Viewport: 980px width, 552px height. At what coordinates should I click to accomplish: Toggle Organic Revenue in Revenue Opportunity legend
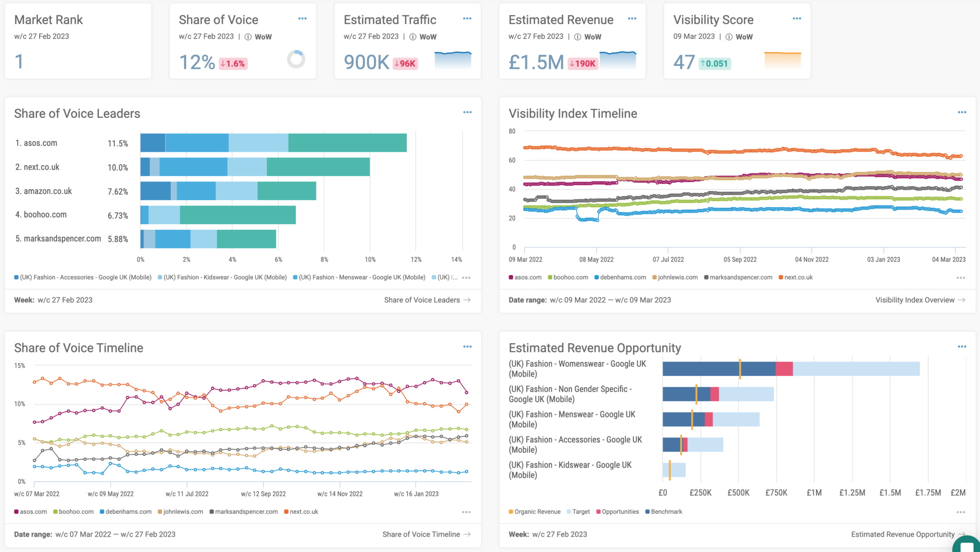pyautogui.click(x=535, y=511)
